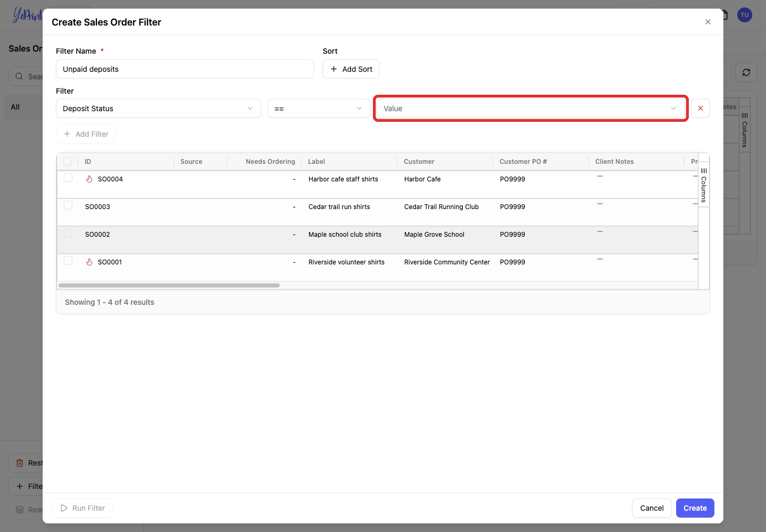Click the refresh icon in Sales Orders page

point(746,72)
